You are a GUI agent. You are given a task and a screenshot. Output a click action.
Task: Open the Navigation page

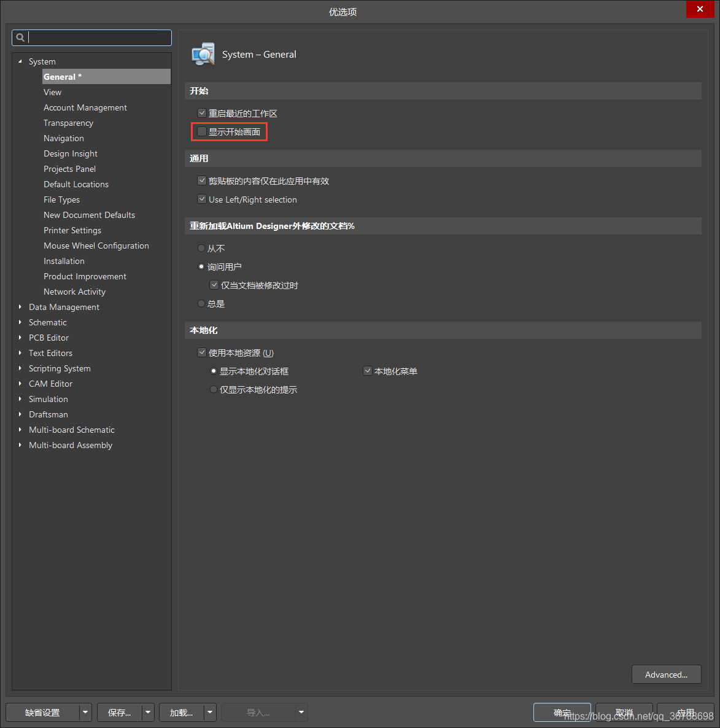64,138
